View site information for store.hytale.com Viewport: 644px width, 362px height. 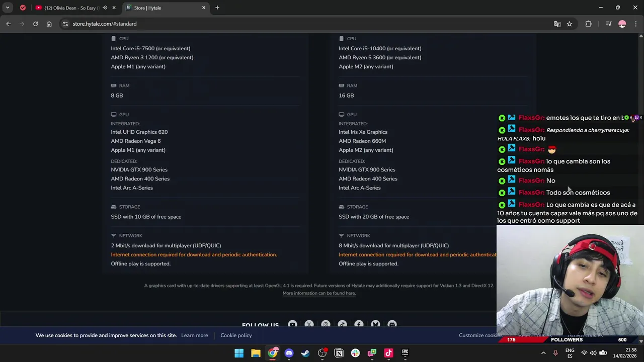click(65, 24)
